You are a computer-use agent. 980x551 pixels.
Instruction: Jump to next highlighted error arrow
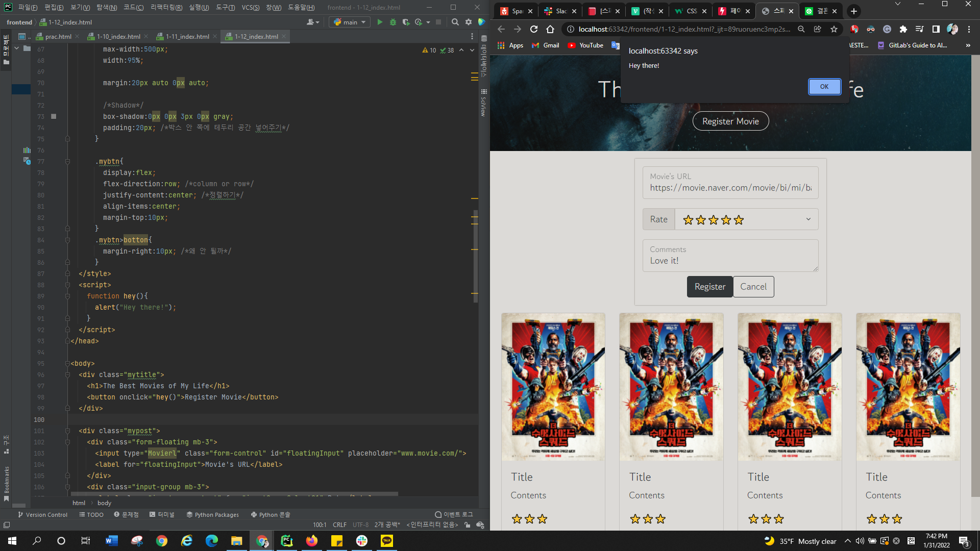point(472,50)
